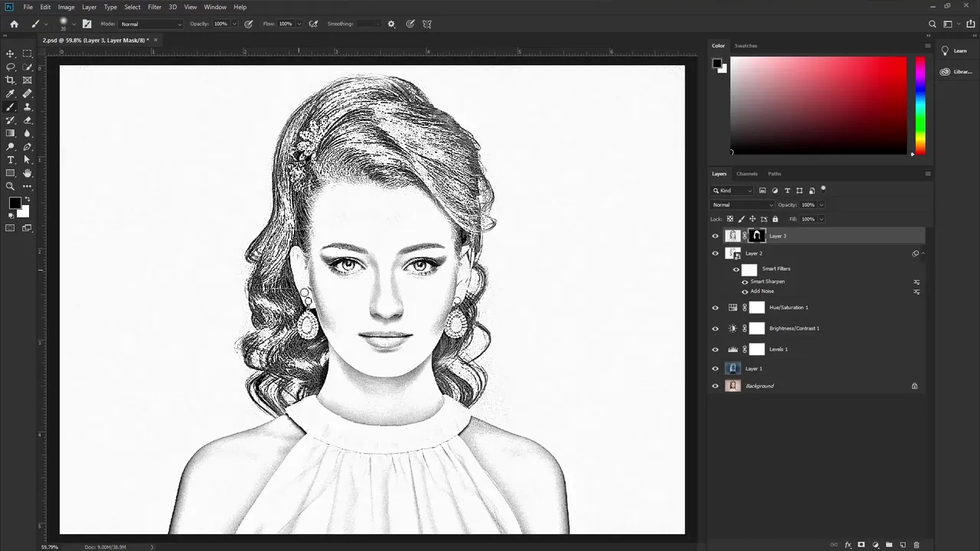
Task: Open the Image menu
Action: click(67, 7)
